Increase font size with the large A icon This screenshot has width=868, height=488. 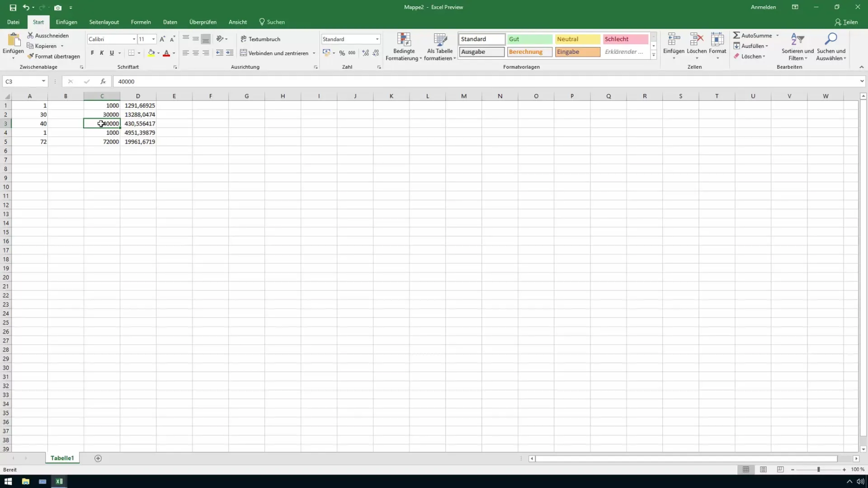(162, 39)
